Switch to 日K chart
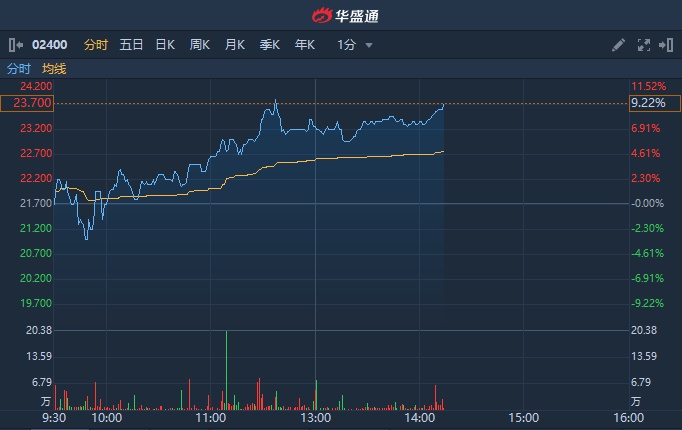This screenshot has height=430, width=682. pos(165,45)
